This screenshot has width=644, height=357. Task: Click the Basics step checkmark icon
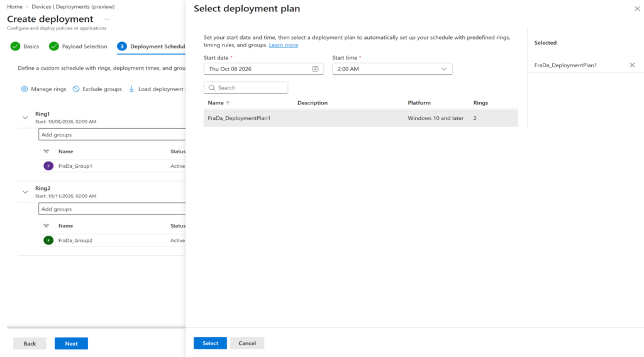point(15,47)
